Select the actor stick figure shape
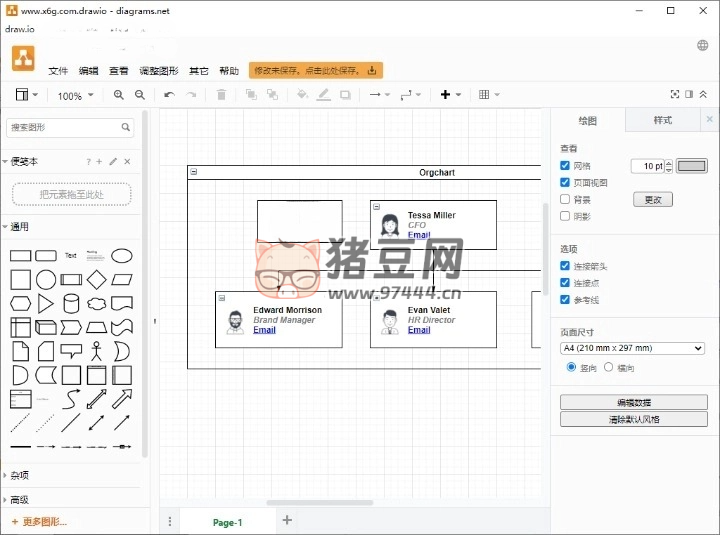The width and height of the screenshot is (720, 535). pyautogui.click(x=96, y=351)
